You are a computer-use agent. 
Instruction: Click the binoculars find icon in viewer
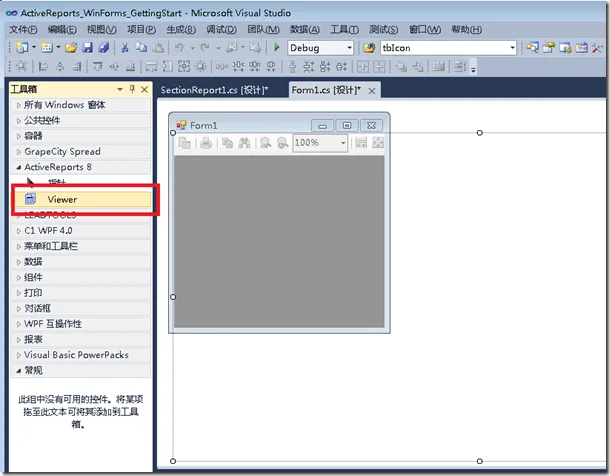[x=243, y=143]
